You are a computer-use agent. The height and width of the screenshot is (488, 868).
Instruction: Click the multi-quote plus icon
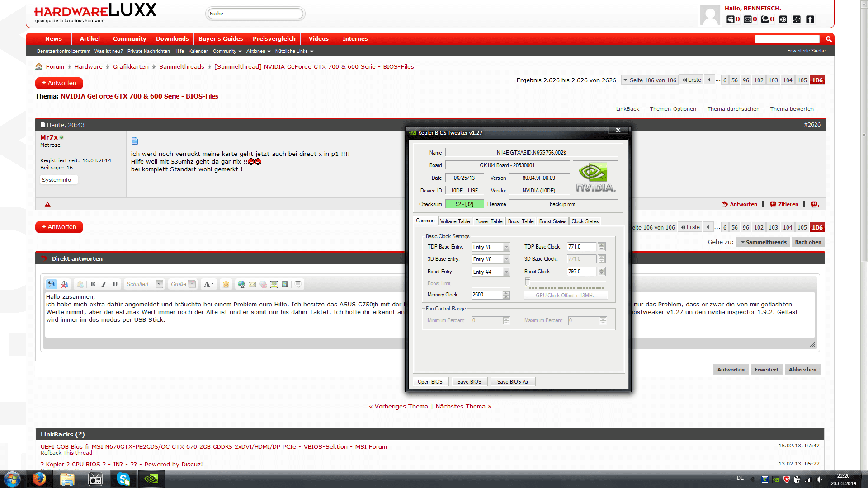(x=816, y=204)
